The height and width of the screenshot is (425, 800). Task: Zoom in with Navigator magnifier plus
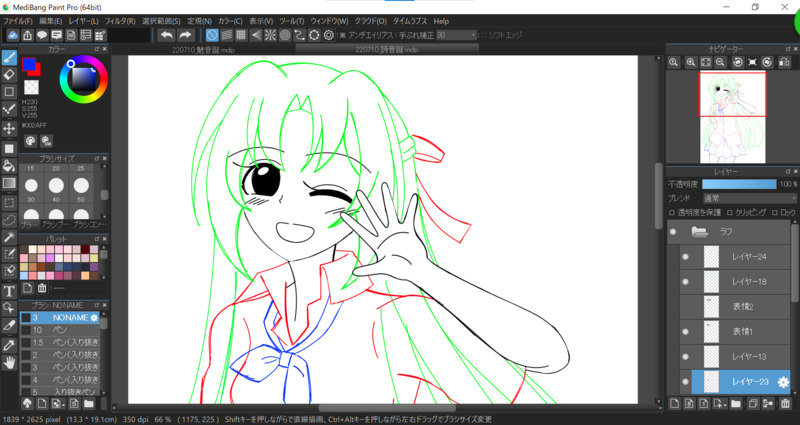(x=690, y=62)
